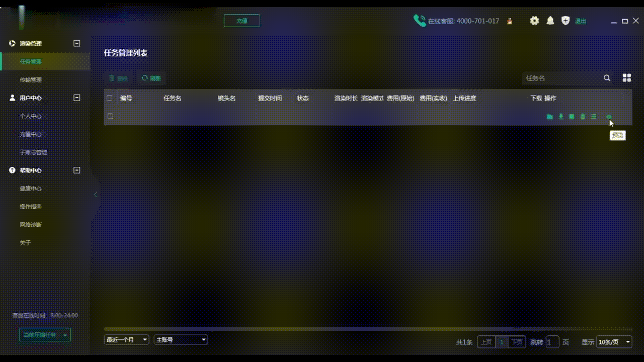Click the trash icon in task row
This screenshot has width=644, height=362.
[583, 117]
